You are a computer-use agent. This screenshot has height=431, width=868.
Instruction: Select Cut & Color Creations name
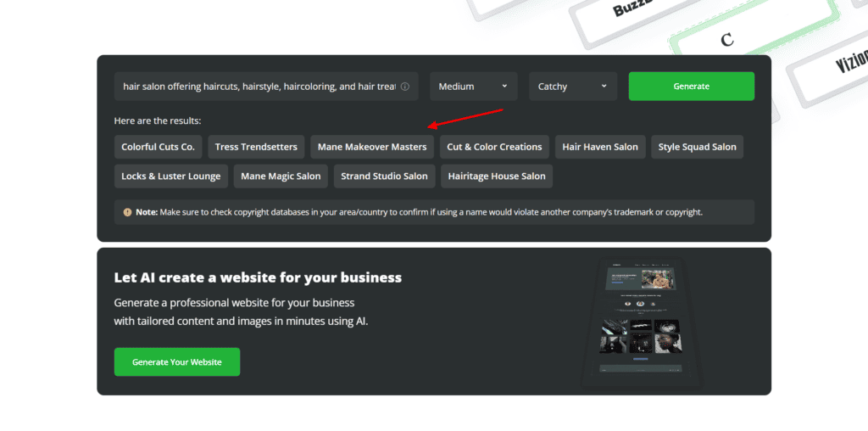[x=494, y=147]
